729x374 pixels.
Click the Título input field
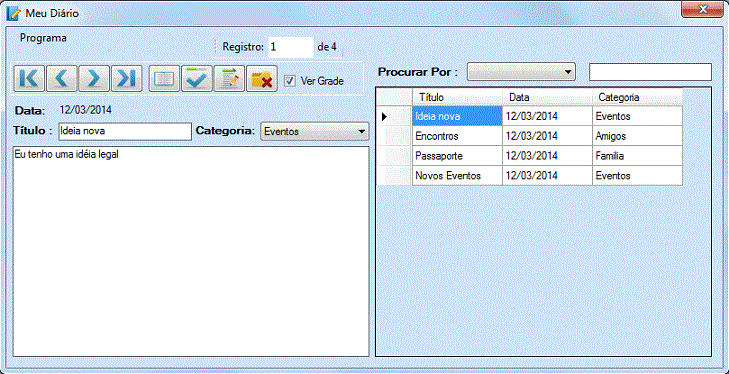(125, 131)
